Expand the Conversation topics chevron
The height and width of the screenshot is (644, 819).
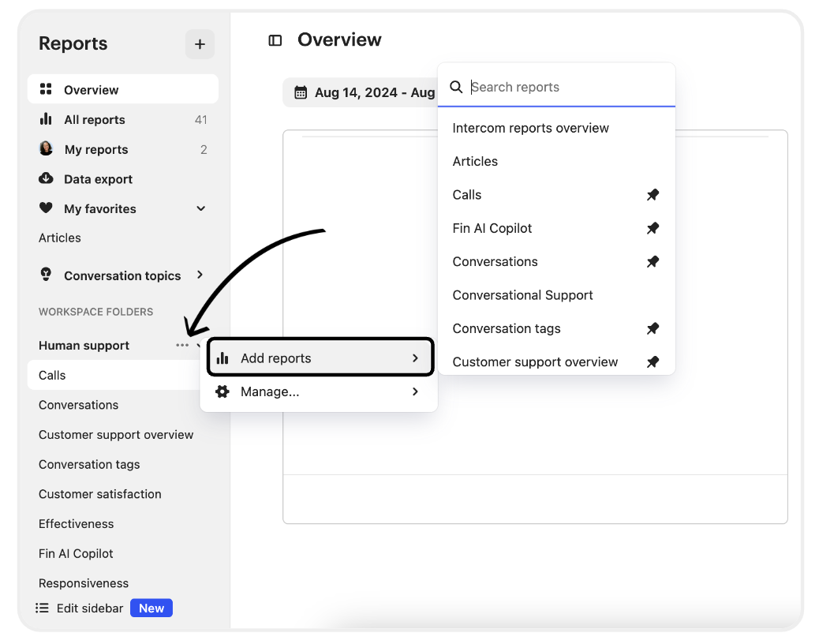click(x=200, y=275)
